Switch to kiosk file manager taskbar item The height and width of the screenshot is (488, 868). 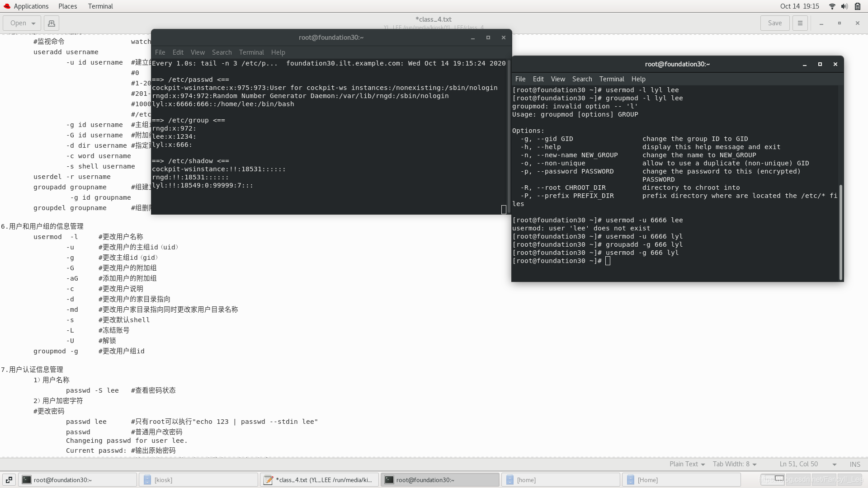[x=199, y=480]
